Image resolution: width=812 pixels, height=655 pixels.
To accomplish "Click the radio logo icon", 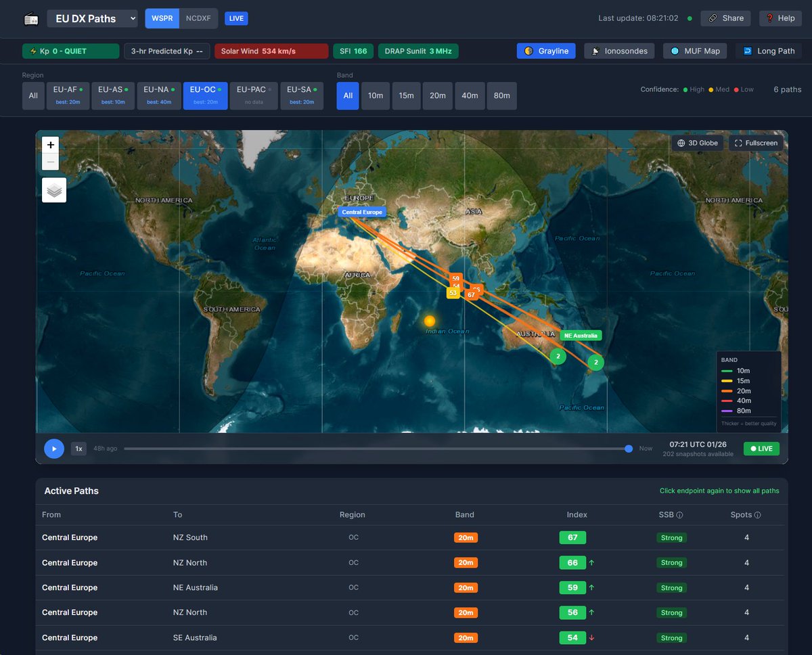I will (x=31, y=18).
